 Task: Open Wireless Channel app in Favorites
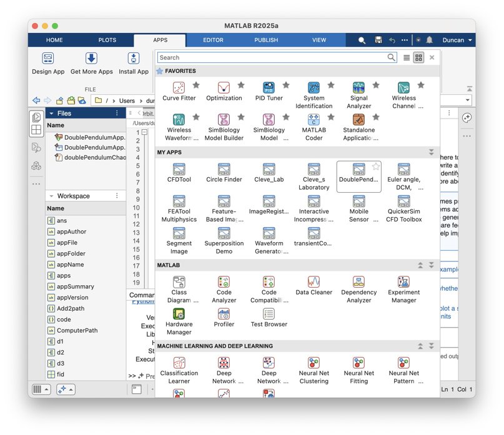click(403, 95)
